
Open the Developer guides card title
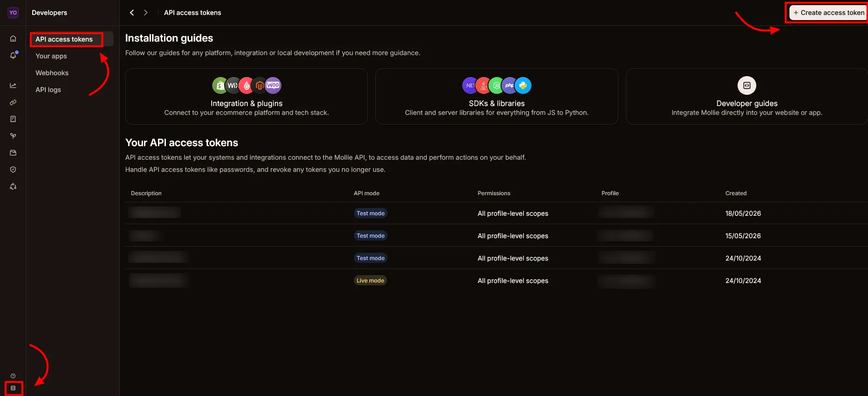coord(747,103)
